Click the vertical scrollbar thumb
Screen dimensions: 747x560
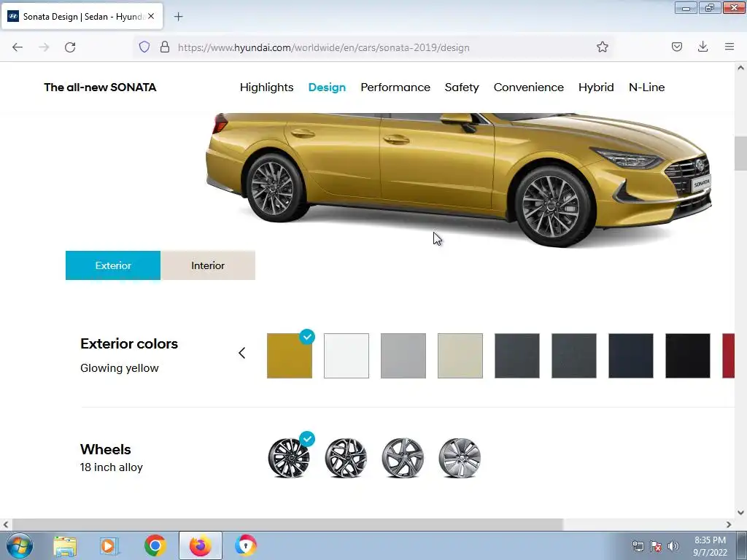[x=740, y=153]
